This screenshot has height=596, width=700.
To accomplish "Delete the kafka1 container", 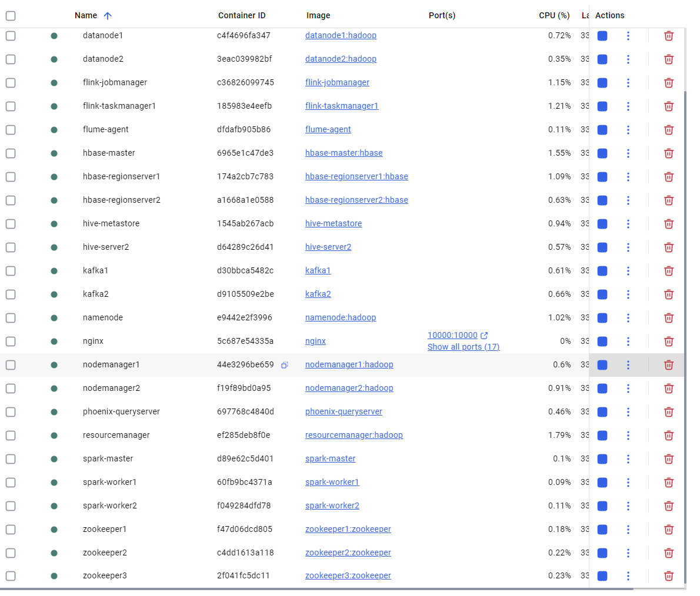I will (x=669, y=271).
